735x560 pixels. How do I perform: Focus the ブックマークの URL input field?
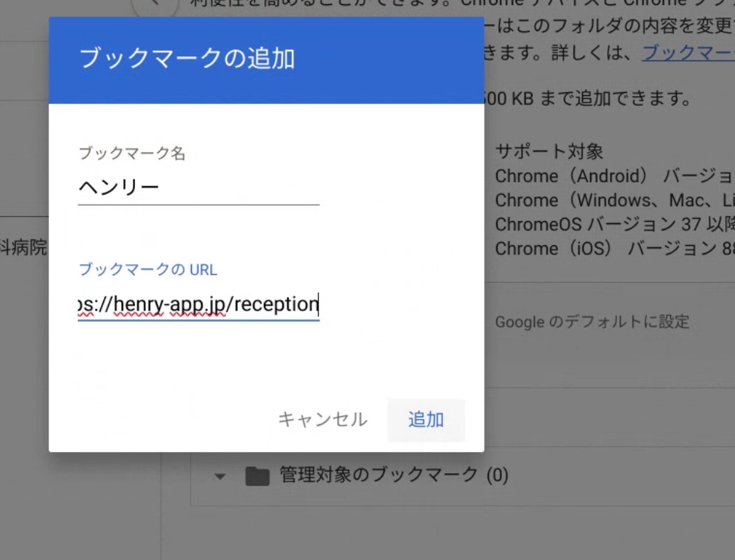(198, 305)
